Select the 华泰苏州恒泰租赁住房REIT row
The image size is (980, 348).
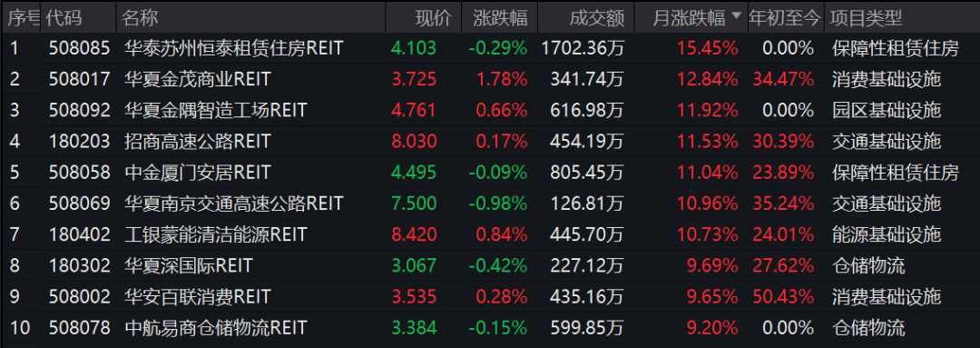pyautogui.click(x=490, y=48)
